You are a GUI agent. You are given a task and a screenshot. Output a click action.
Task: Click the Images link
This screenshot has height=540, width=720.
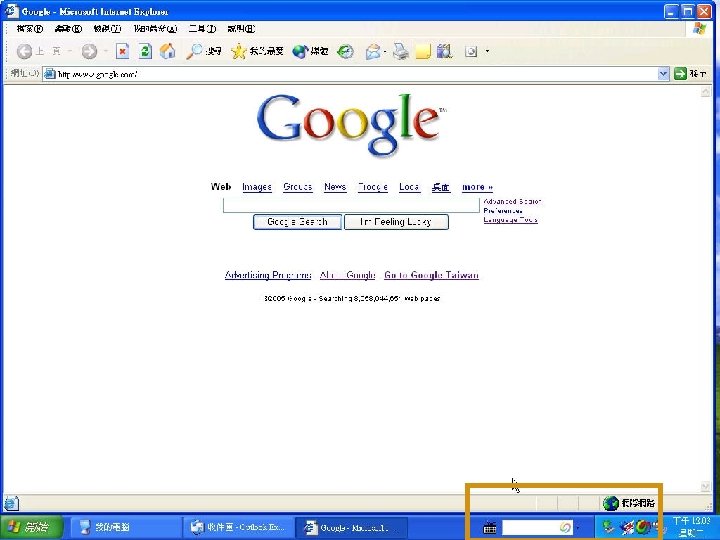pyautogui.click(x=257, y=187)
